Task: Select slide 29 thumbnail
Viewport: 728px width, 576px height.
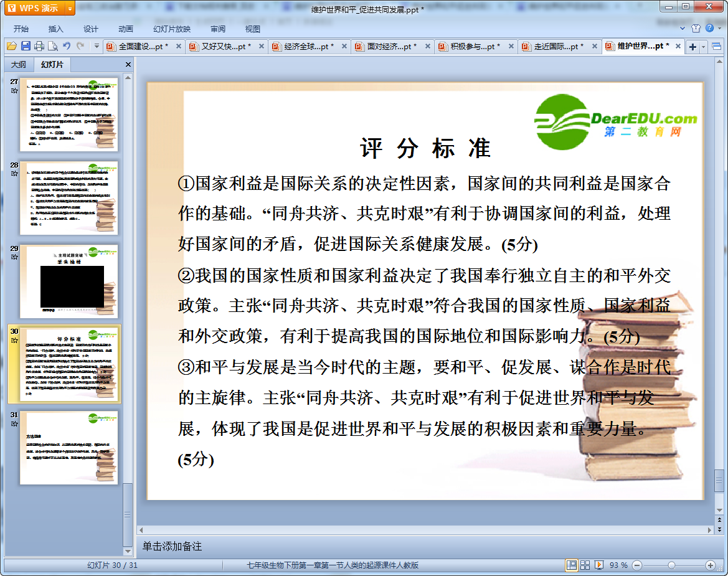Action: (69, 281)
